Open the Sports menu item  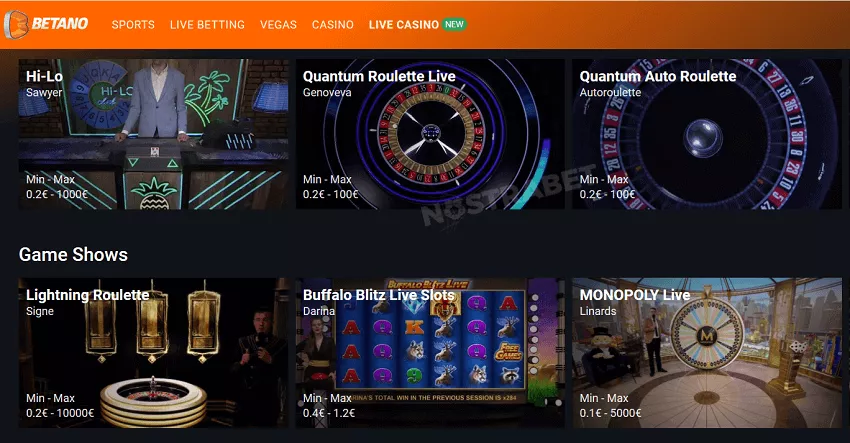133,24
